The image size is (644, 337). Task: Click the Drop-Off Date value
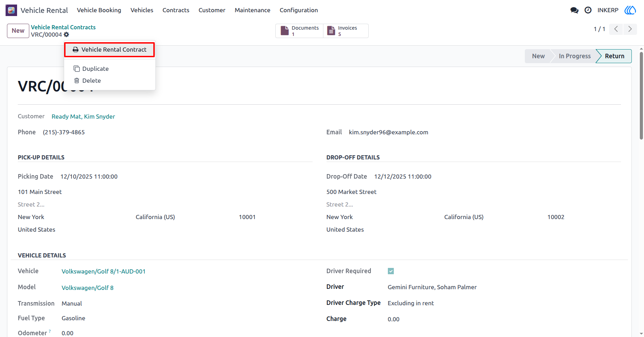(x=403, y=177)
